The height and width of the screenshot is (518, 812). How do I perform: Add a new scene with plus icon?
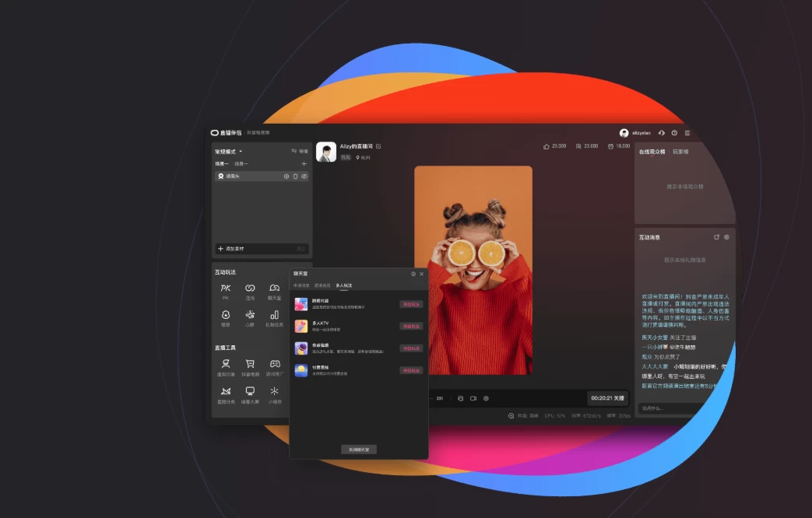[x=304, y=163]
